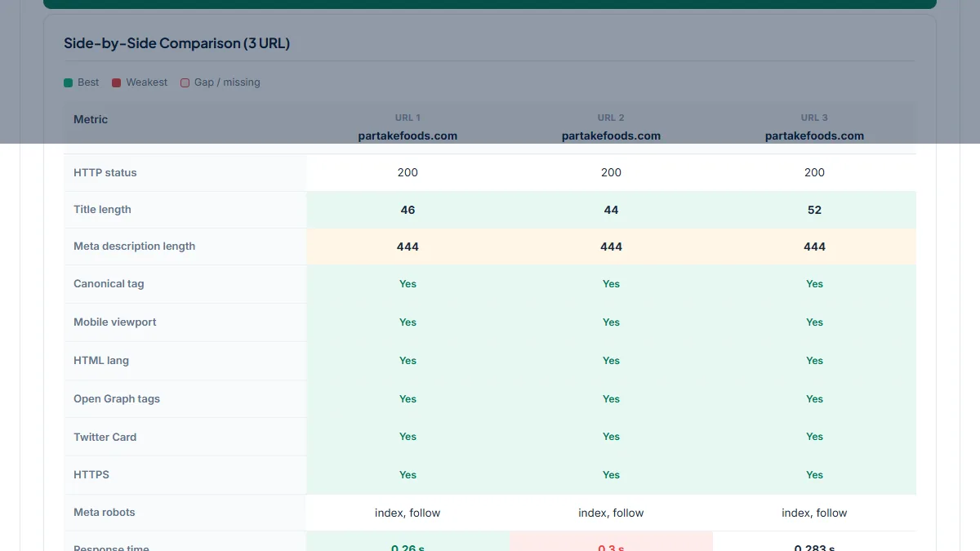Select the "HTTP status" row label
Image resolution: width=980 pixels, height=551 pixels.
click(x=105, y=172)
